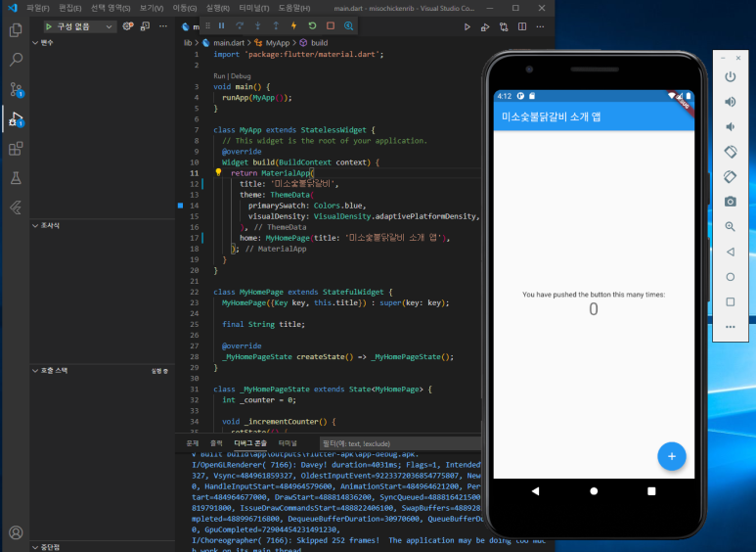Click the Run code lens above main()
This screenshot has width=756, height=552.
click(x=219, y=76)
